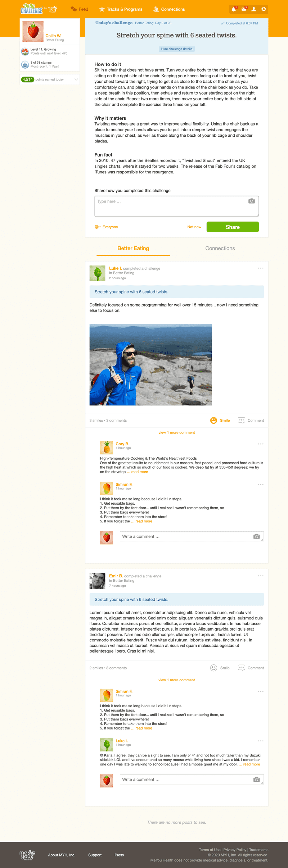Open the Everyone audience dropdown
The height and width of the screenshot is (868, 288).
106,227
